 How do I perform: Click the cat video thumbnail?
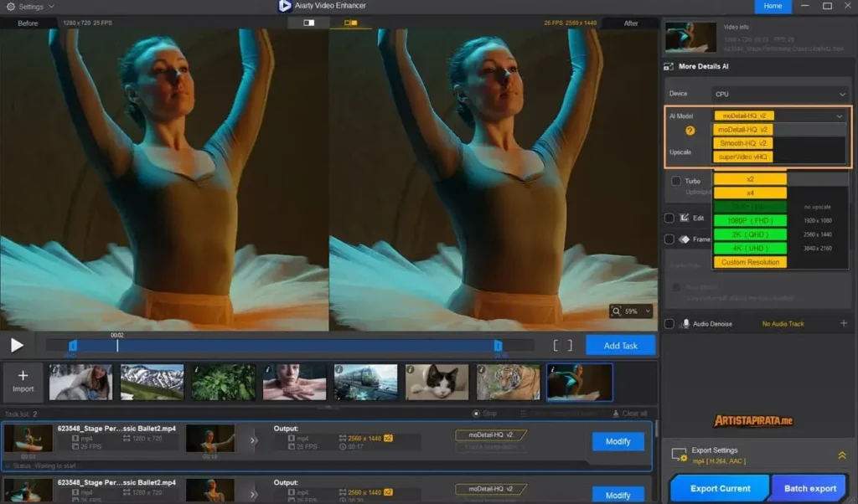tap(437, 381)
